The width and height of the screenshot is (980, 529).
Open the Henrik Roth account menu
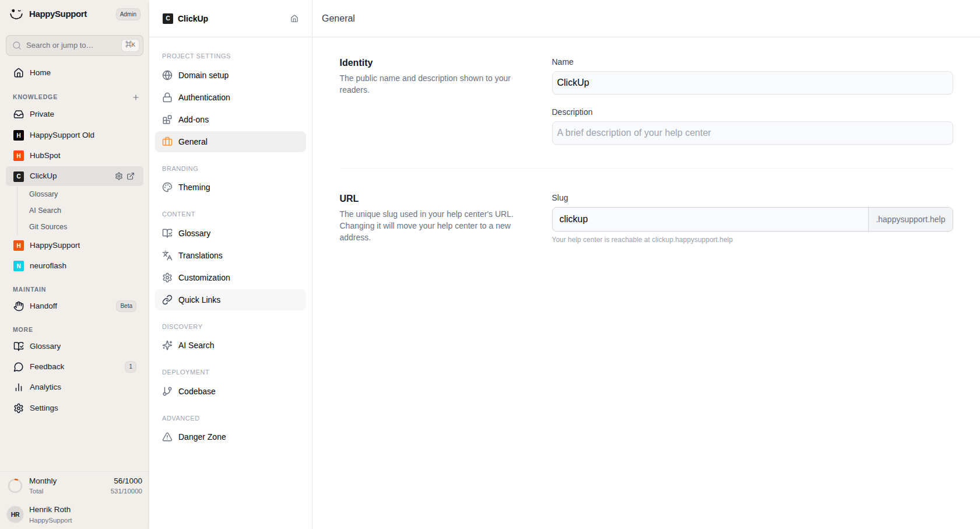pyautogui.click(x=75, y=514)
